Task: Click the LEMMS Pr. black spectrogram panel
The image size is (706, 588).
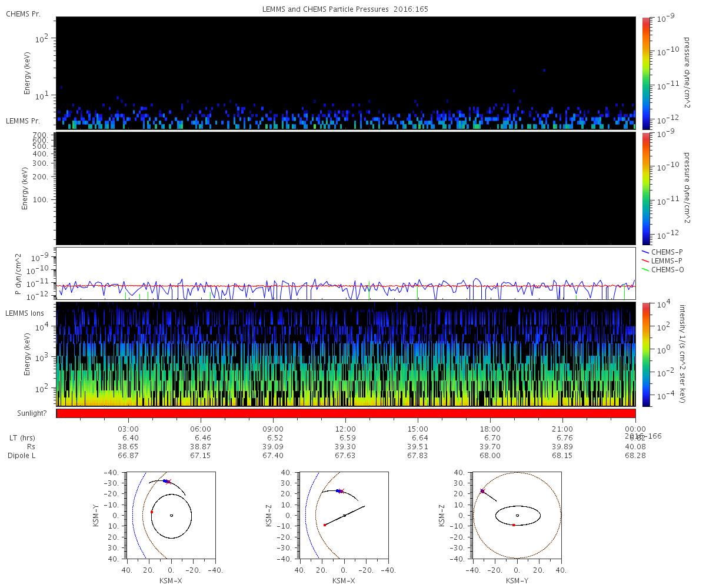Action: [x=346, y=188]
